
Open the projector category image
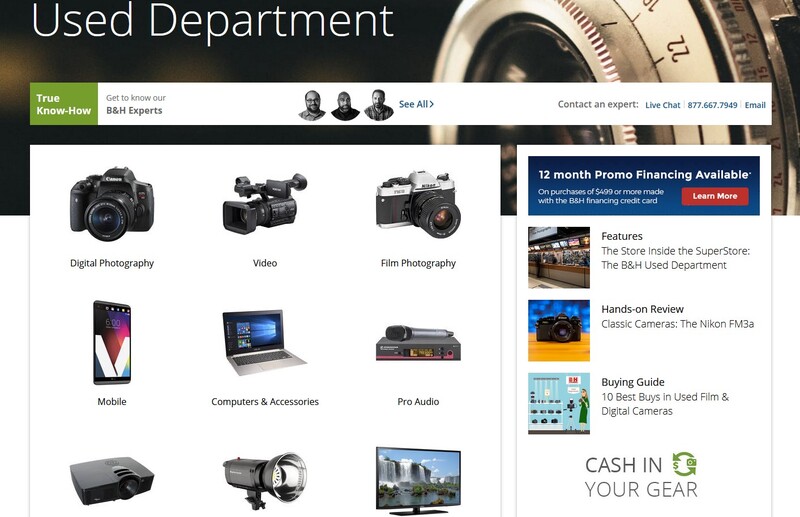[112, 481]
